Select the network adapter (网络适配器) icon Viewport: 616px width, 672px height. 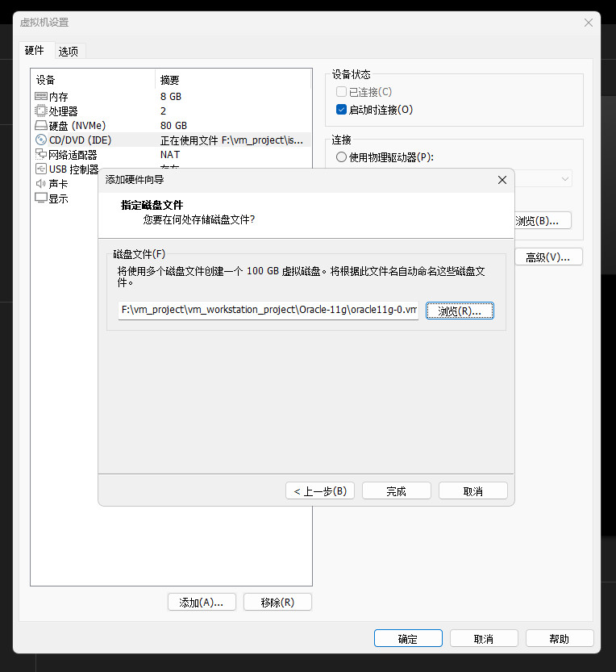tap(41, 155)
